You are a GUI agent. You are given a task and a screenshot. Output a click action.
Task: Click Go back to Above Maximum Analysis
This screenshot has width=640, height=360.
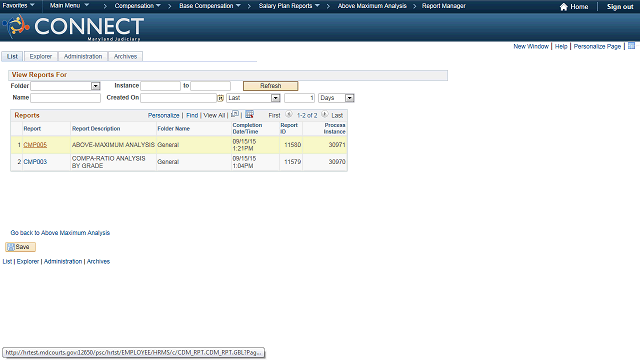pos(60,233)
